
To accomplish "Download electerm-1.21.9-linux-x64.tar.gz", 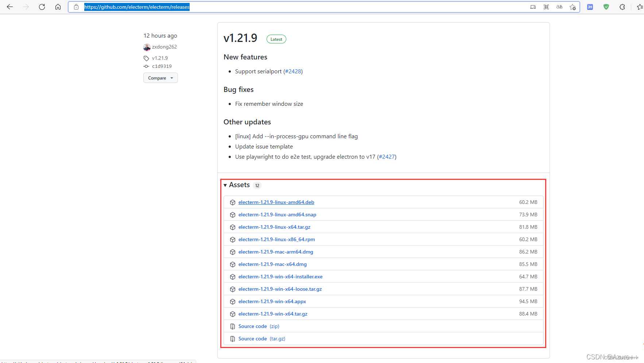I will click(275, 227).
